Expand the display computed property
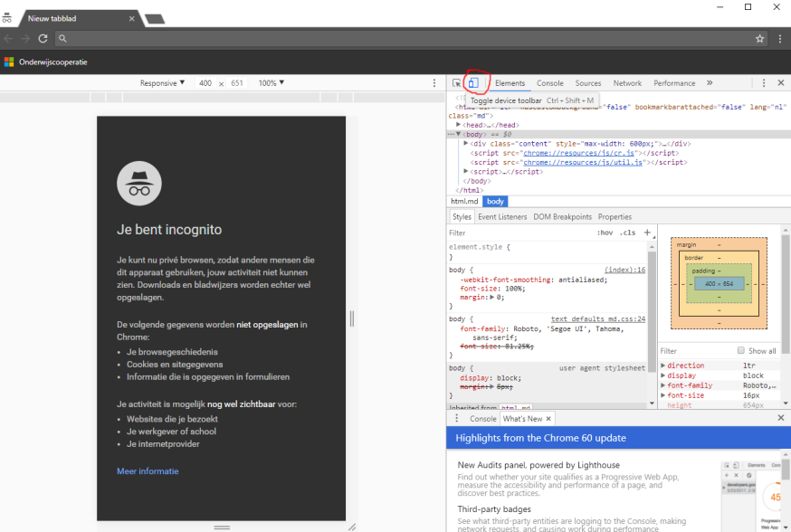Viewport: 791px width, 532px height. tap(663, 375)
